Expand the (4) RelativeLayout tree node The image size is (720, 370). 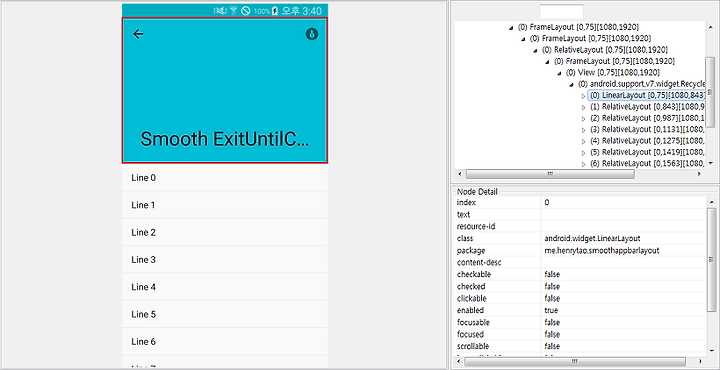point(584,141)
